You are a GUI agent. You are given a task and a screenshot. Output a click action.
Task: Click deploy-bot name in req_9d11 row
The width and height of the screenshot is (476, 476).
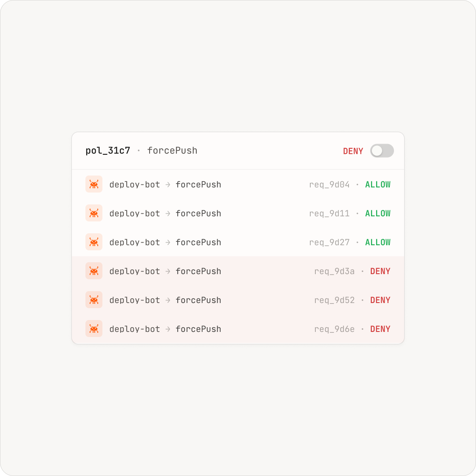[134, 213]
